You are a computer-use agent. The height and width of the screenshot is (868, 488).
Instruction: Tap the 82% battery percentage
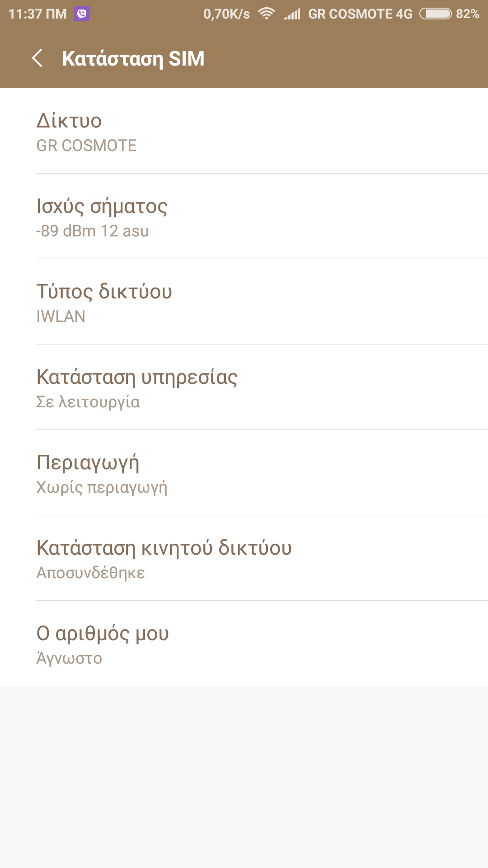coord(467,14)
